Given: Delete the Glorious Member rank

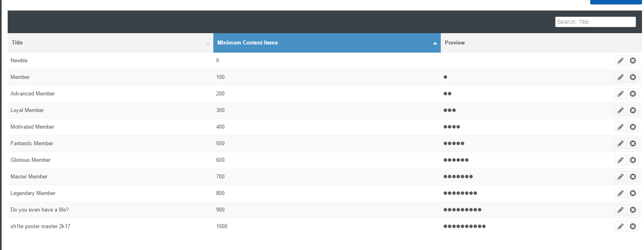Looking at the screenshot, I should point(633,160).
